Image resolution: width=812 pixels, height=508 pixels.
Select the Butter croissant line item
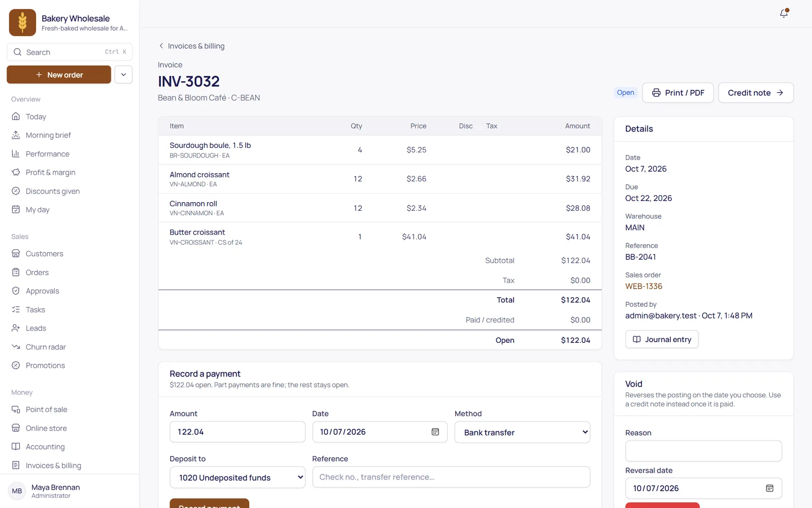[380, 237]
